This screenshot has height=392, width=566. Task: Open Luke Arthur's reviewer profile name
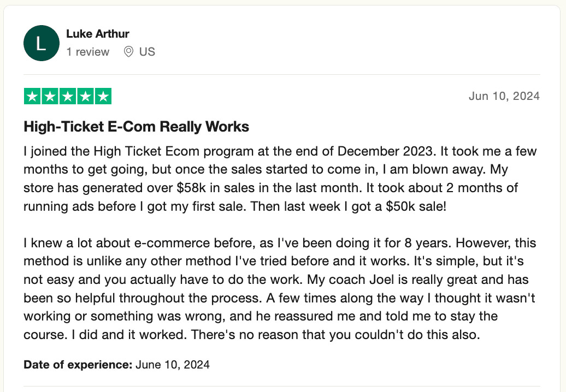point(98,34)
